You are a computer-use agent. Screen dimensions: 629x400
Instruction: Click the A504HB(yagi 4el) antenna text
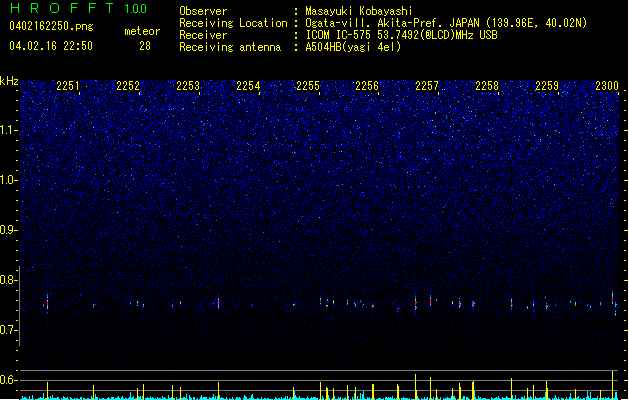(x=353, y=47)
